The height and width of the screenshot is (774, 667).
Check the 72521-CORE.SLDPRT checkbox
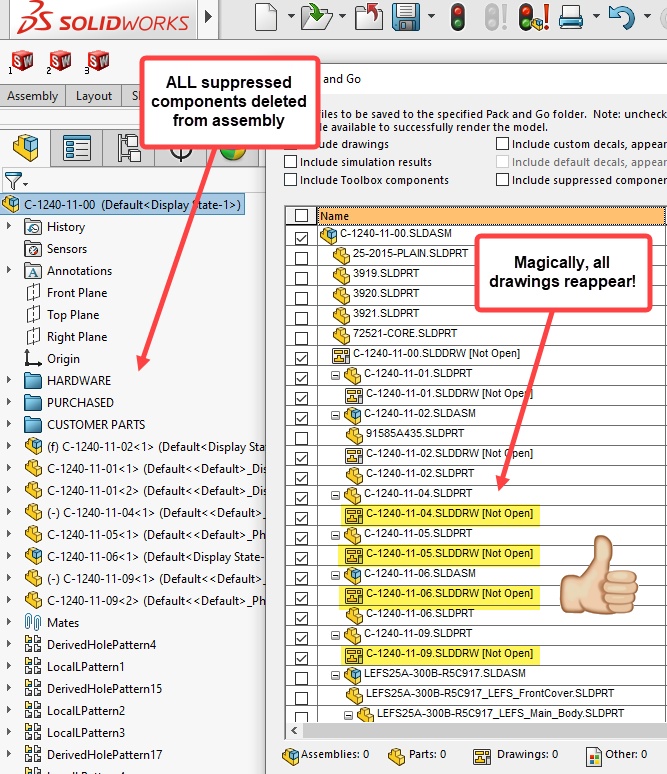(301, 338)
